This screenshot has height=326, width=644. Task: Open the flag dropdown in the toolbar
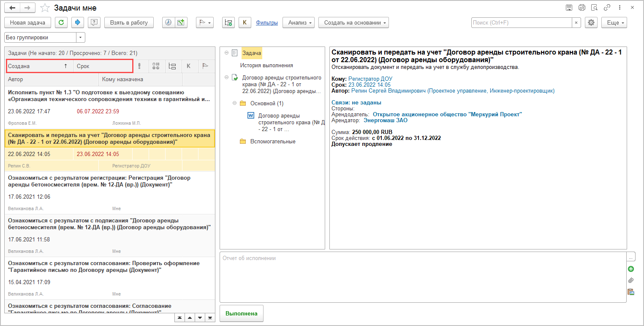pos(205,22)
